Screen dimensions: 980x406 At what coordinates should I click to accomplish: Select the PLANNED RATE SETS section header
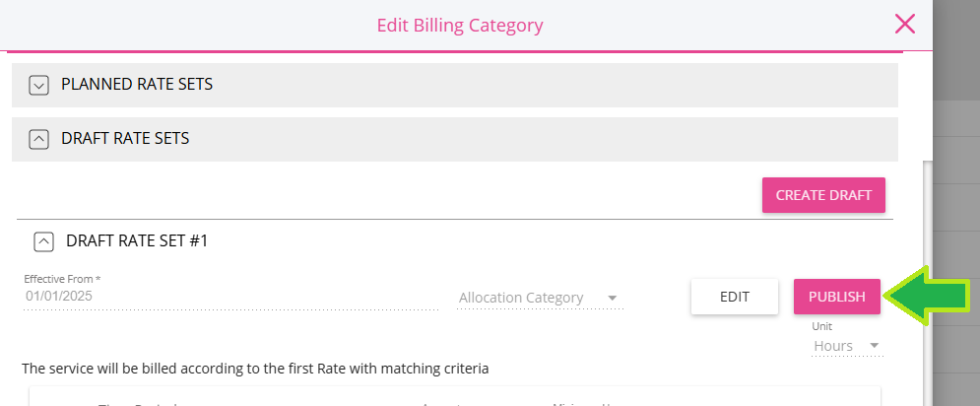pos(455,85)
